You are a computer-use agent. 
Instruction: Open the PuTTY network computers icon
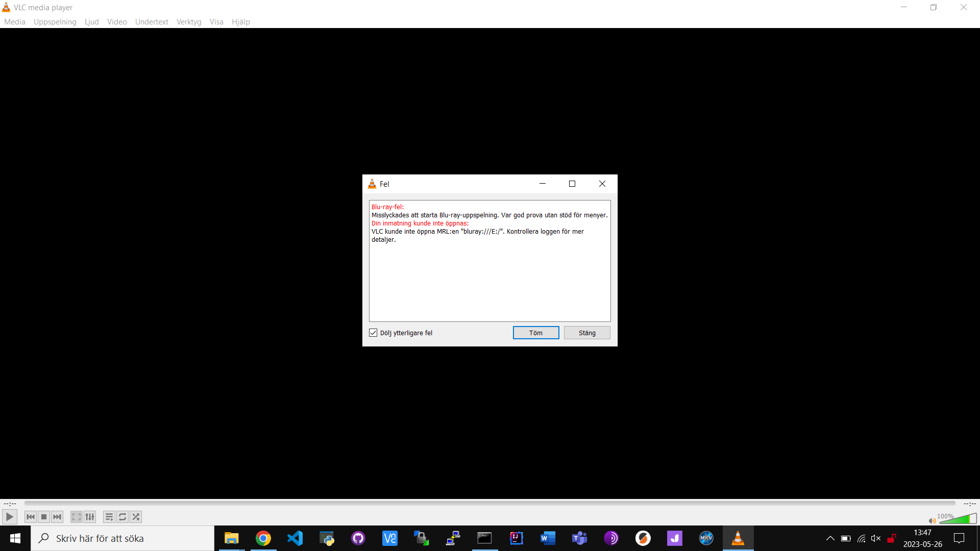coord(453,538)
